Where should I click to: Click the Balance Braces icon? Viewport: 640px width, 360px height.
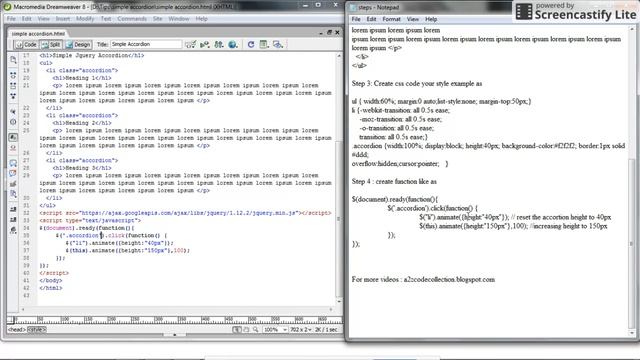coord(13,122)
